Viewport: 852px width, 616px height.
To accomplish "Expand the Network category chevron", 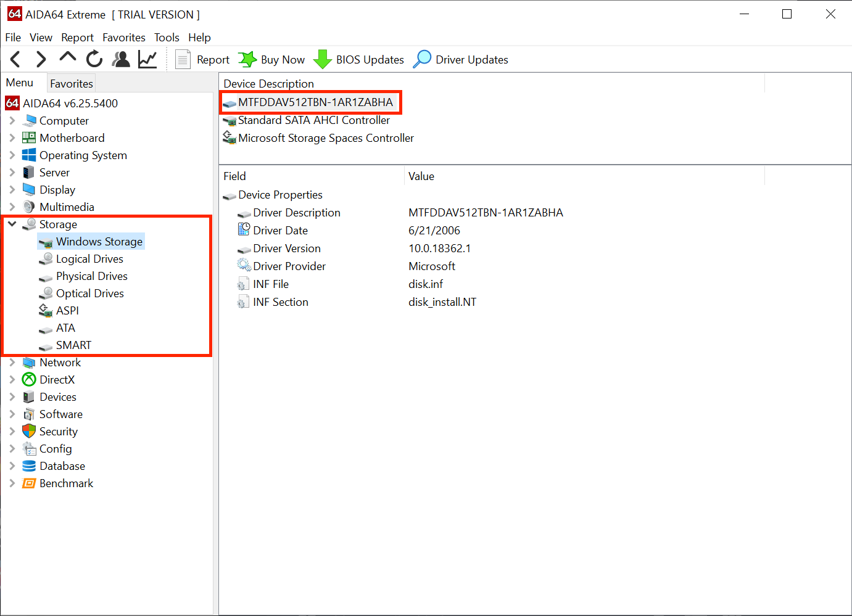I will point(12,363).
